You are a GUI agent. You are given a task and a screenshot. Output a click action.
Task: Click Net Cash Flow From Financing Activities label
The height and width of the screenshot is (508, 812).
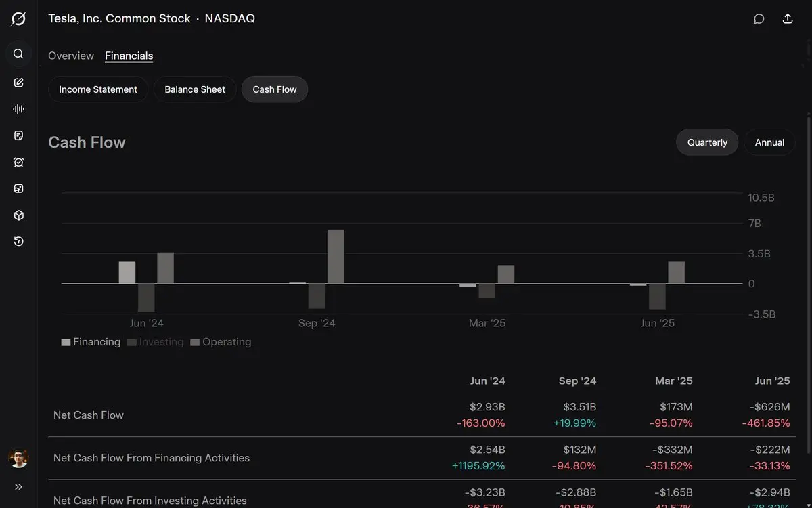point(152,458)
